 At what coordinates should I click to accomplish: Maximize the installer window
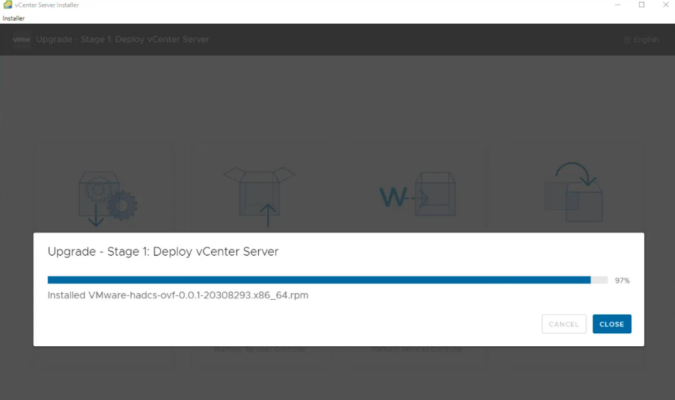(x=641, y=5)
